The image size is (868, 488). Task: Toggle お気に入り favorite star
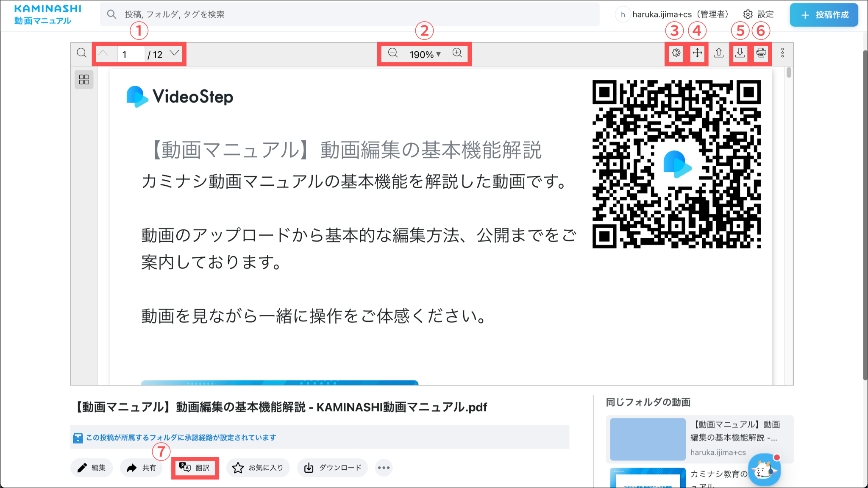258,468
